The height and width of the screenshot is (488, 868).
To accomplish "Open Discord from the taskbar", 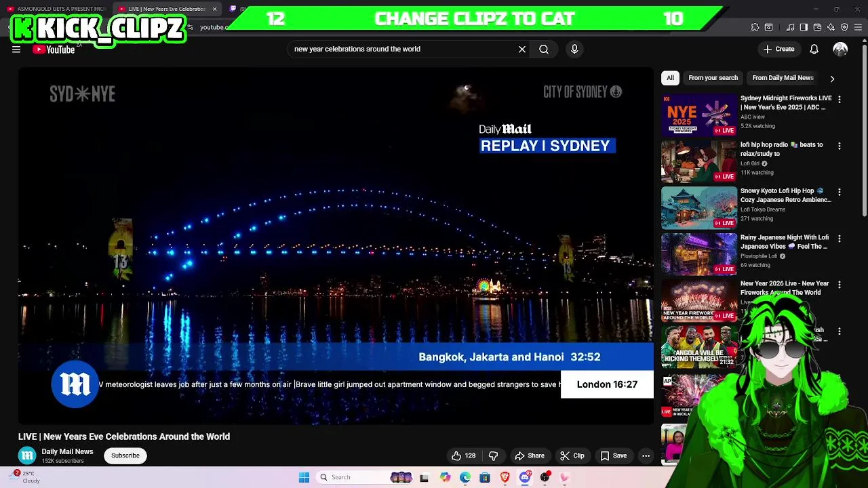I will click(525, 477).
